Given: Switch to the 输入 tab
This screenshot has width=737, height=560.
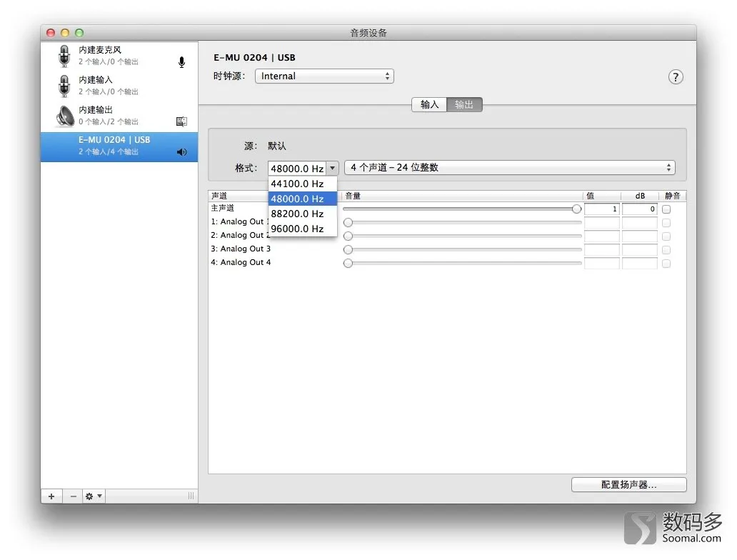Looking at the screenshot, I should click(x=429, y=104).
